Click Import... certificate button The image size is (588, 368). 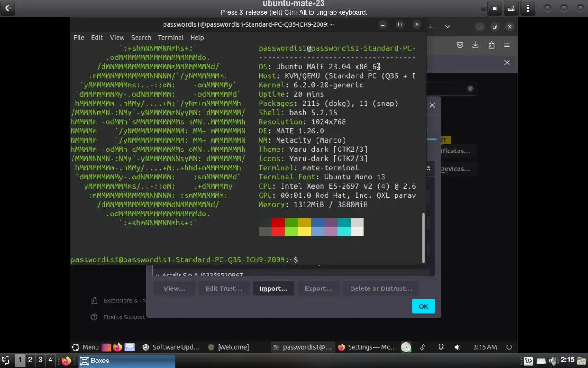[x=274, y=288]
